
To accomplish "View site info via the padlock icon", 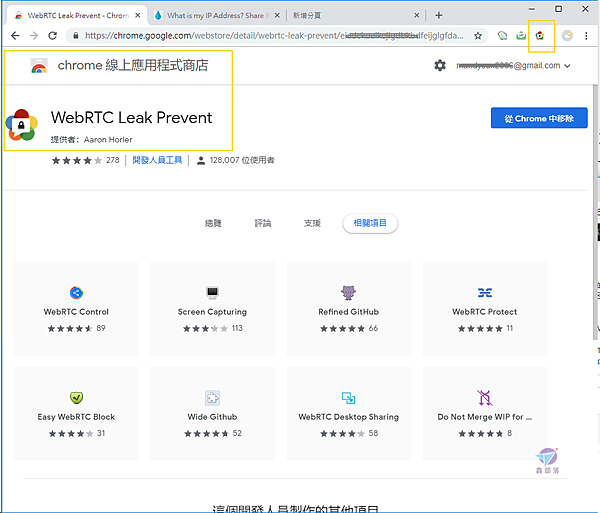I will 76,36.
